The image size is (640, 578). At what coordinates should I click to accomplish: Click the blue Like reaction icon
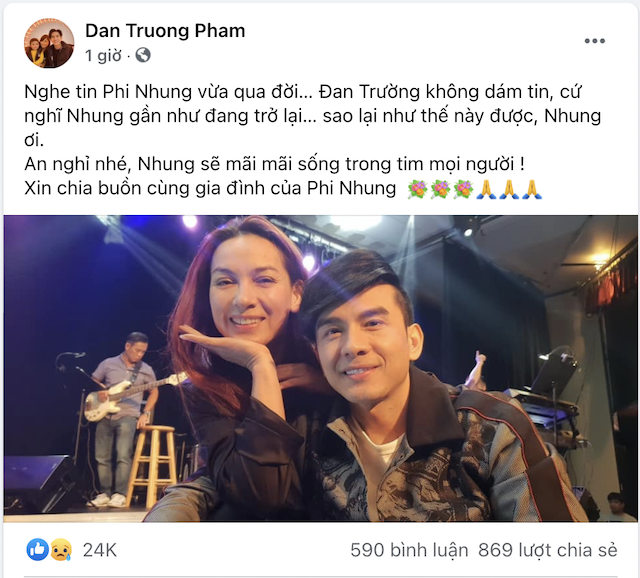pyautogui.click(x=38, y=549)
